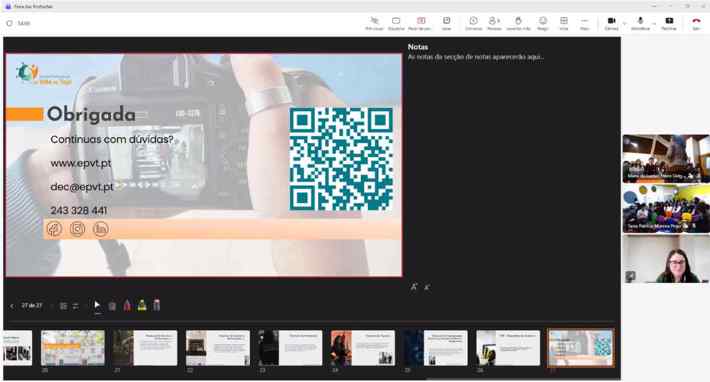This screenshot has width=710, height=382.
Task: Click the Instagram icon on slide
Action: pos(77,229)
